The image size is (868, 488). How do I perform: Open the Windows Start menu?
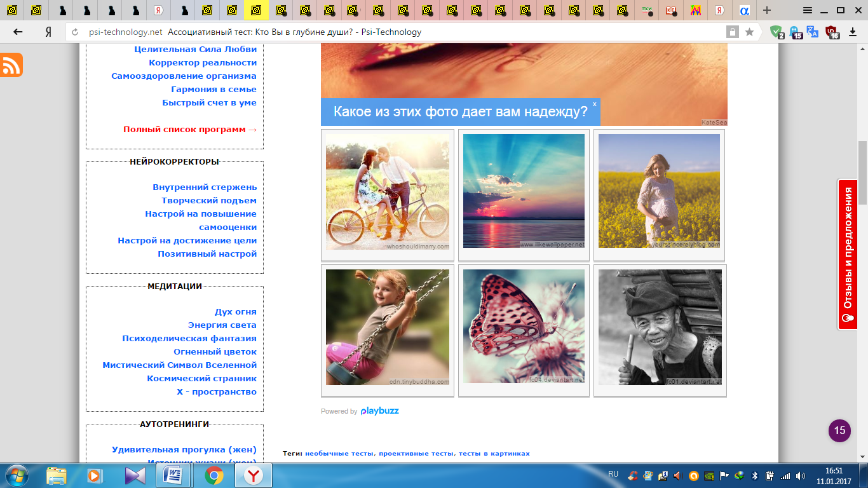pyautogui.click(x=16, y=475)
